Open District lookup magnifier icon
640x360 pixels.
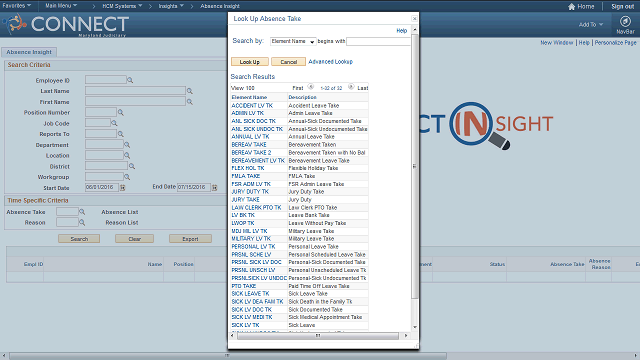(132, 166)
